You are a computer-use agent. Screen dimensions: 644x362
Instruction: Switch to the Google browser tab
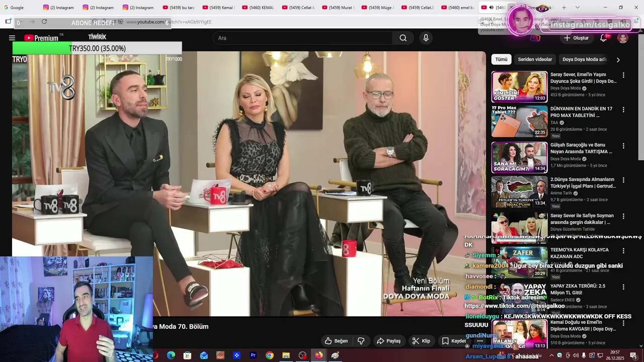coord(17,8)
